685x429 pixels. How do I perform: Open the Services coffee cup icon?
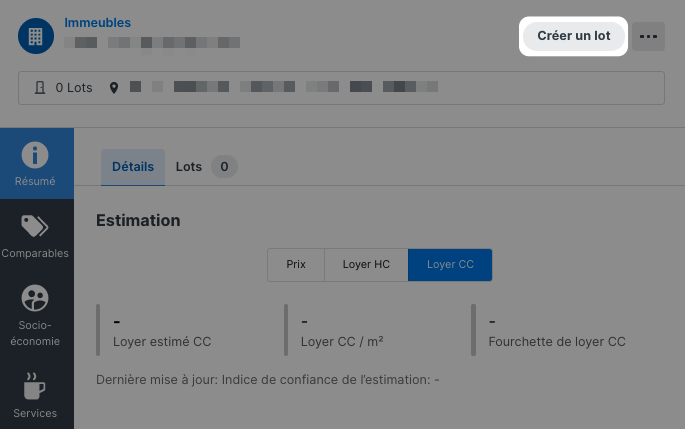(35, 386)
